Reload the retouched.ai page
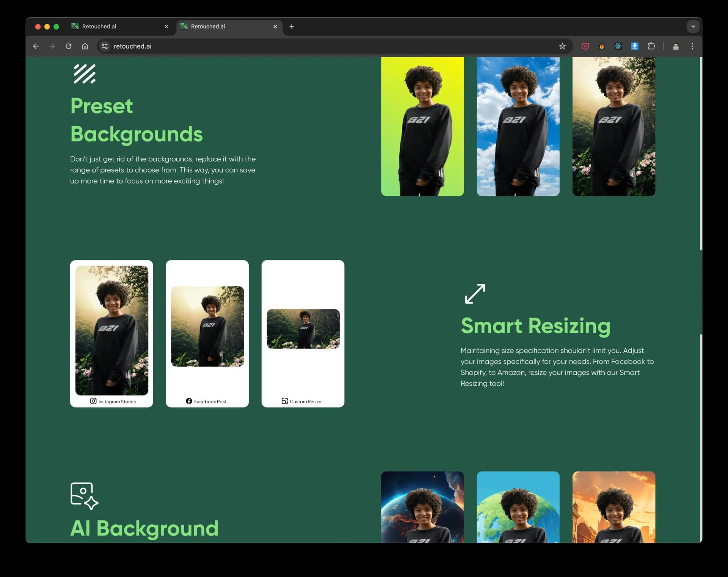Image resolution: width=728 pixels, height=577 pixels. pyautogui.click(x=69, y=46)
